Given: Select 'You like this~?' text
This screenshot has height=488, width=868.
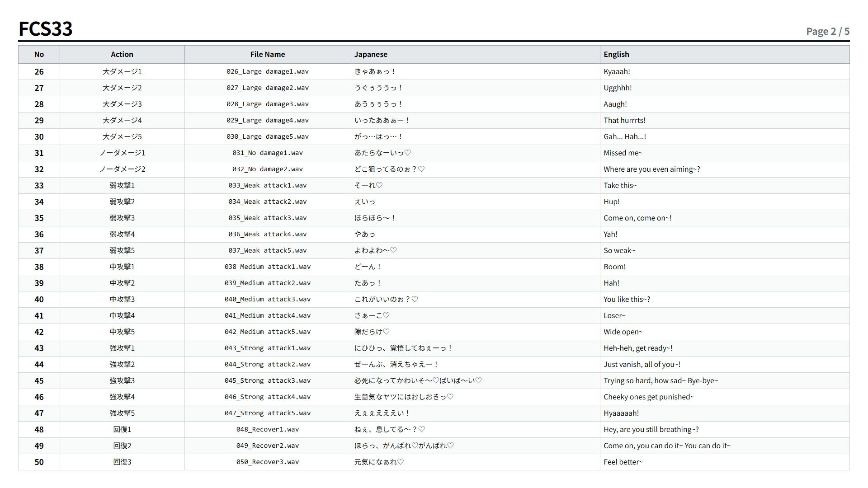Looking at the screenshot, I should 627,299.
